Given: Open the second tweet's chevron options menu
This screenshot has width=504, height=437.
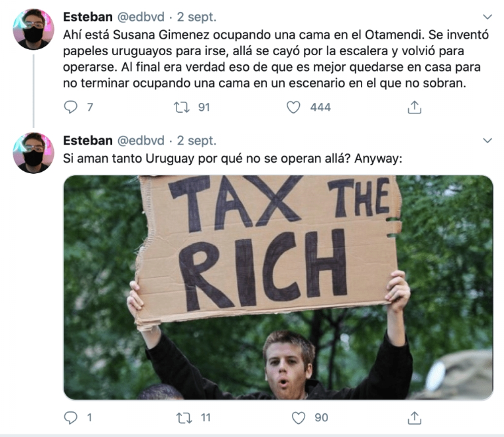Looking at the screenshot, I should pyautogui.click(x=488, y=140).
